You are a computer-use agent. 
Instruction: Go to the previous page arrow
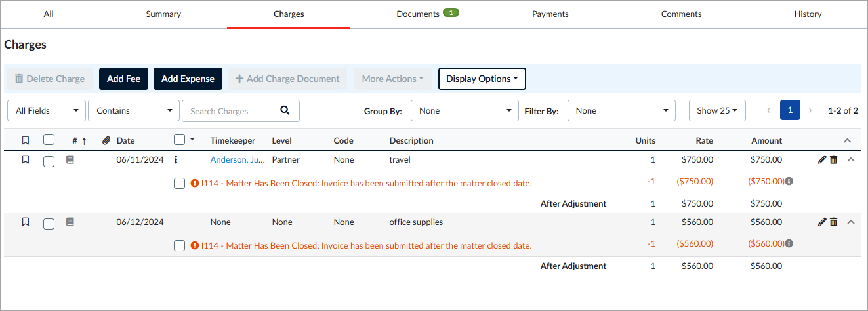tap(768, 110)
